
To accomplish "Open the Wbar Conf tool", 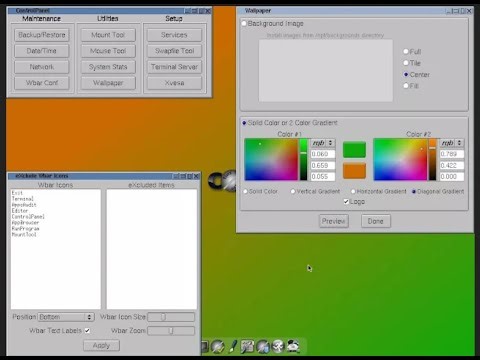I will click(x=42, y=83).
